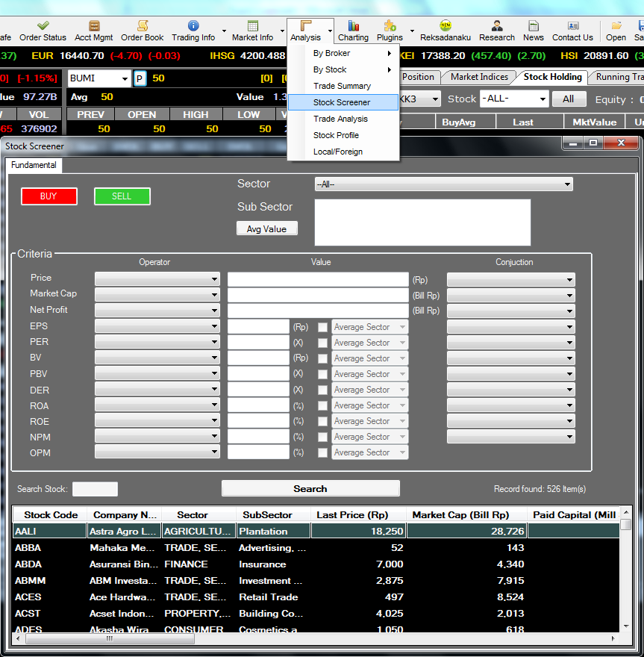Click the Search Stock input field
Image resolution: width=644 pixels, height=657 pixels.
(x=95, y=489)
